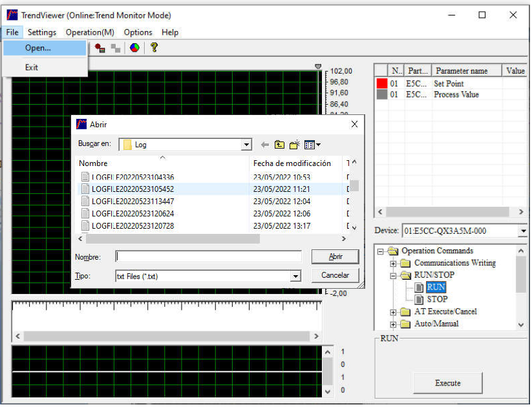
Task: Select the Auto/Manual tree item
Action: (x=436, y=324)
